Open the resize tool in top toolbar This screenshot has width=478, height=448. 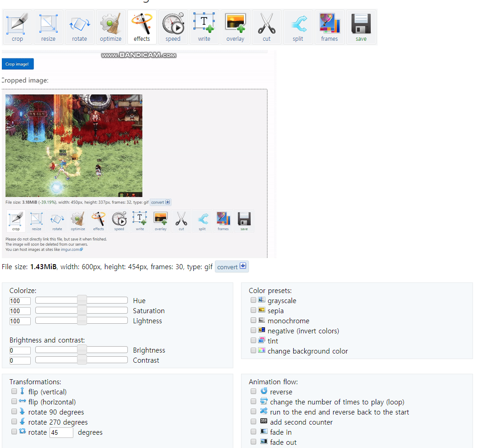tap(48, 27)
